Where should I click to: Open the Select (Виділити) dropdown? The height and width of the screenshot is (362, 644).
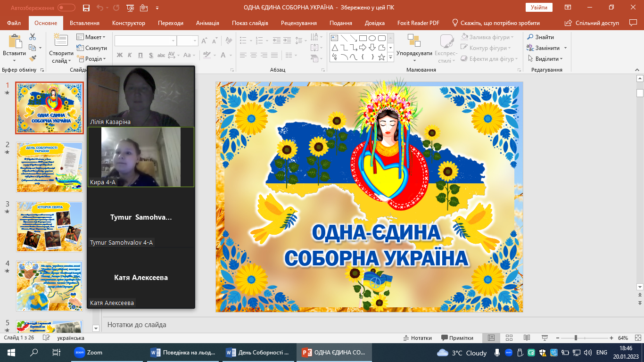click(545, 58)
